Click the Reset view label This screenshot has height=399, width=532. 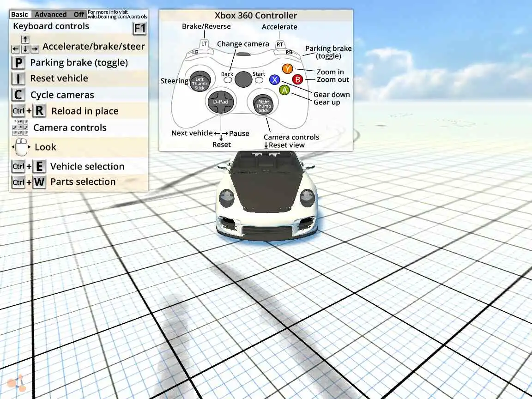point(287,145)
